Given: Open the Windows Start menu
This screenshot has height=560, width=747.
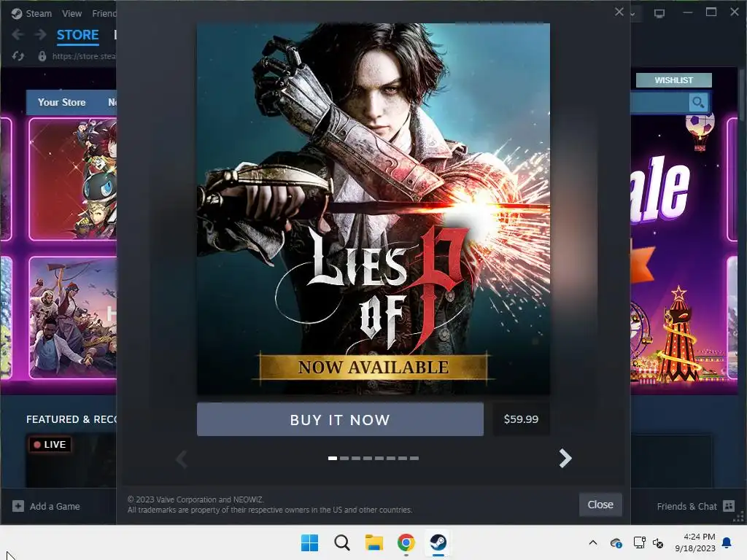Looking at the screenshot, I should coord(309,542).
